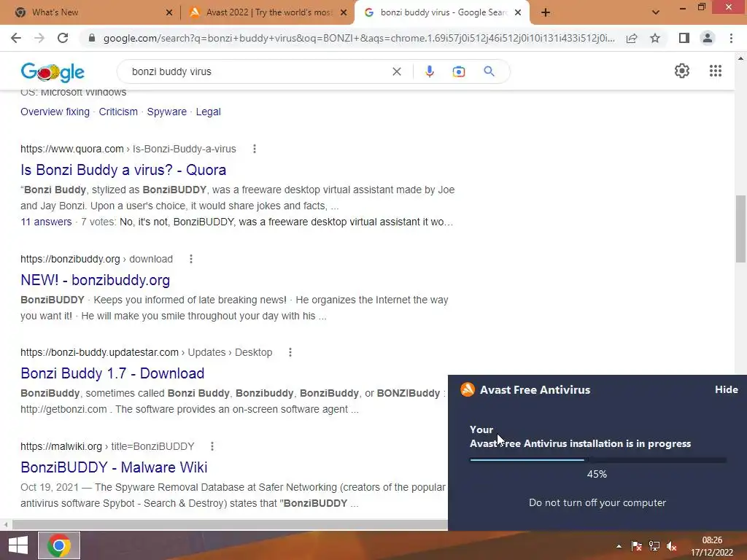Image resolution: width=747 pixels, height=560 pixels.
Task: Click the horizontal scrollbar at bottom
Action: pos(230,525)
